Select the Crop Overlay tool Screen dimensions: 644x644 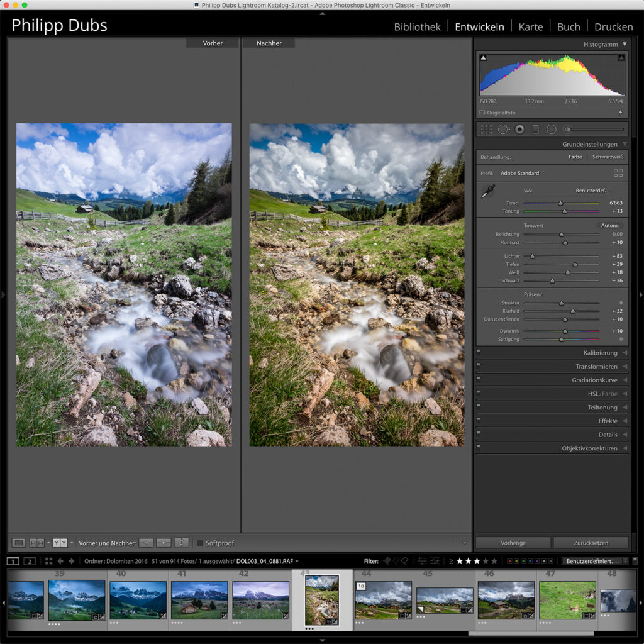click(x=487, y=129)
